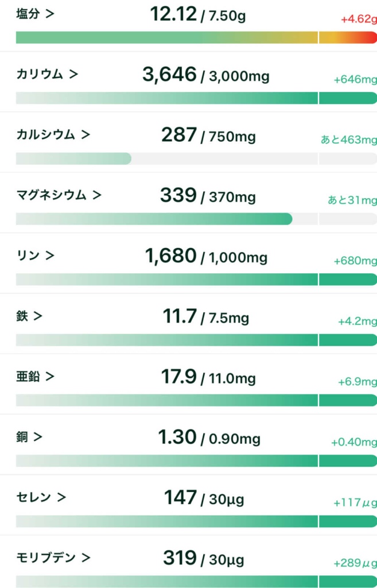Click the あと31mg remaining magnesium label

352,200
